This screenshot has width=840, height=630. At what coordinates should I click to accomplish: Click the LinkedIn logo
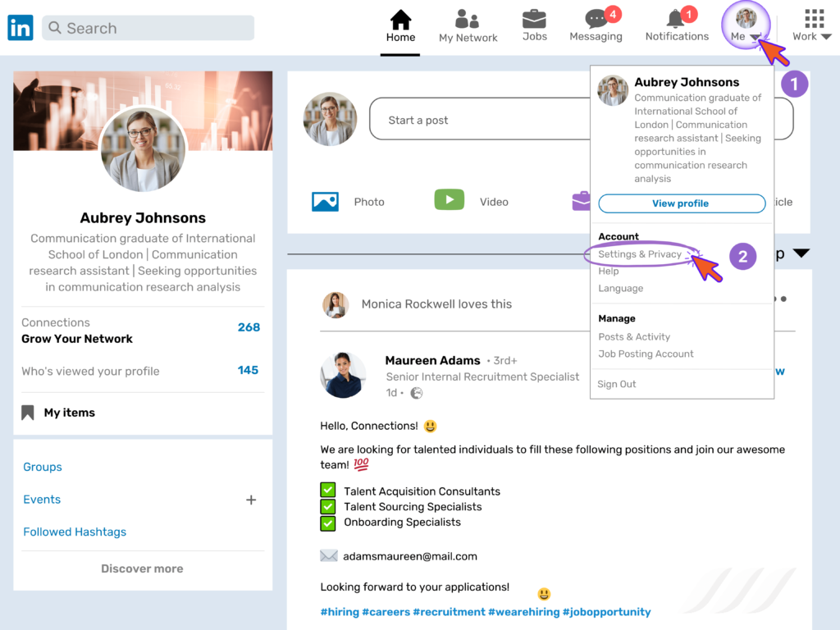(20, 27)
